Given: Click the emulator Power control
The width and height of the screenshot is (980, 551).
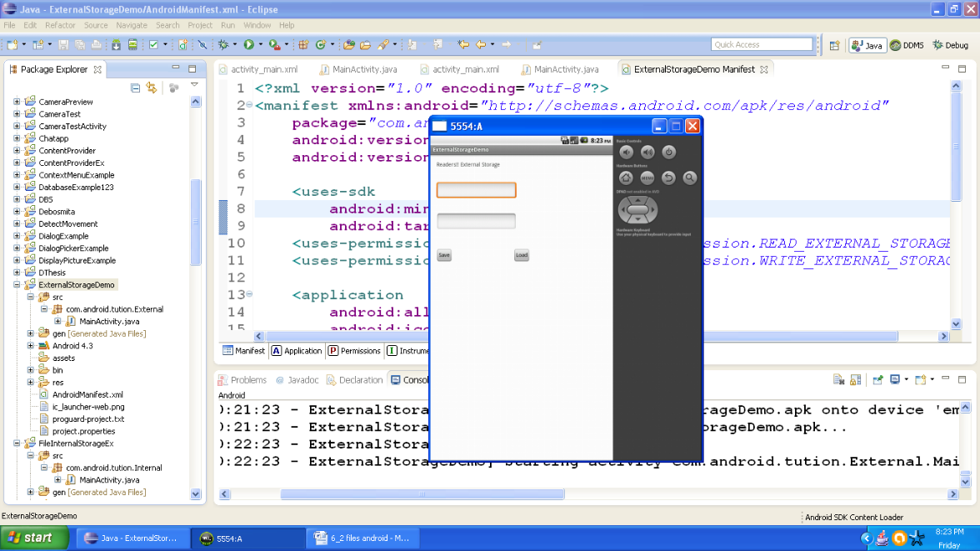Looking at the screenshot, I should 667,152.
